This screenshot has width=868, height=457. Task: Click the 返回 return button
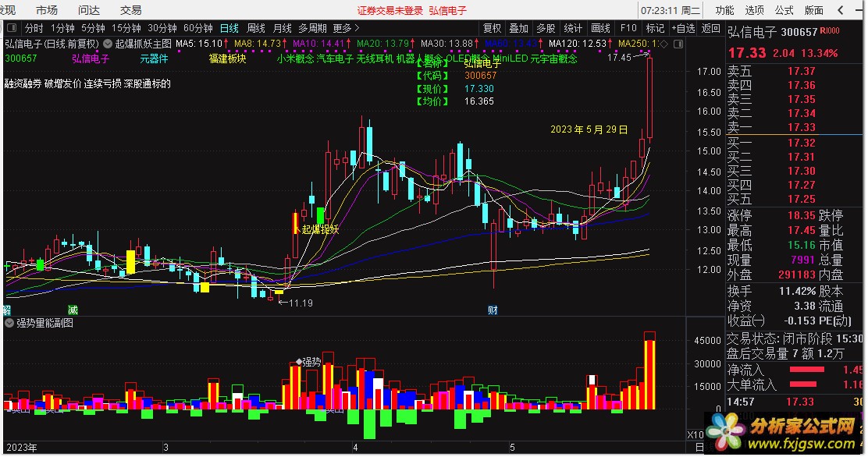[x=711, y=27]
